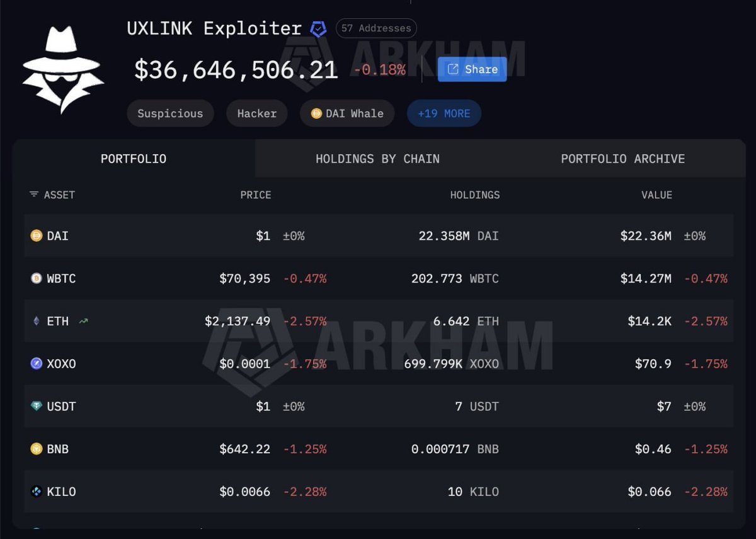Open the 57 Addresses list
Viewport: 756px width, 539px height.
(376, 28)
